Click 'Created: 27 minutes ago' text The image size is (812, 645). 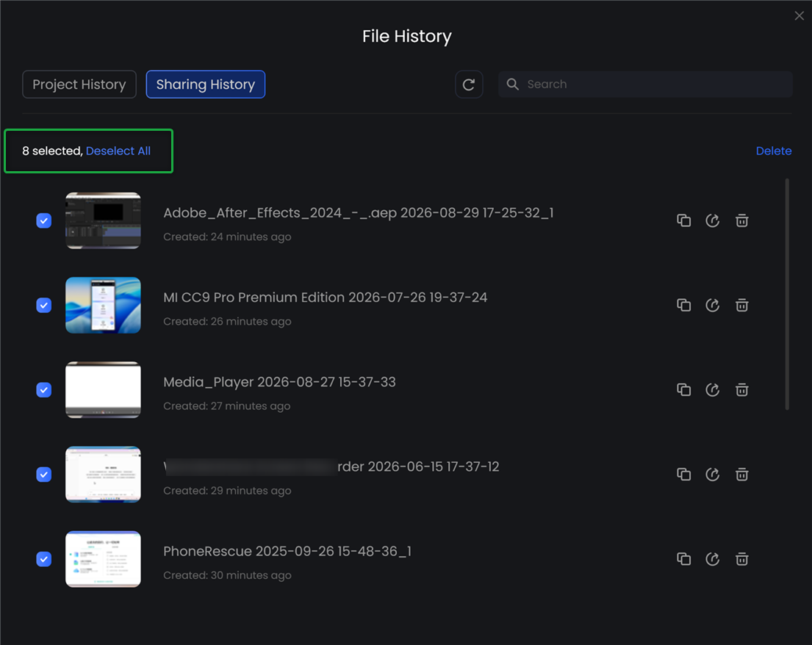click(227, 406)
